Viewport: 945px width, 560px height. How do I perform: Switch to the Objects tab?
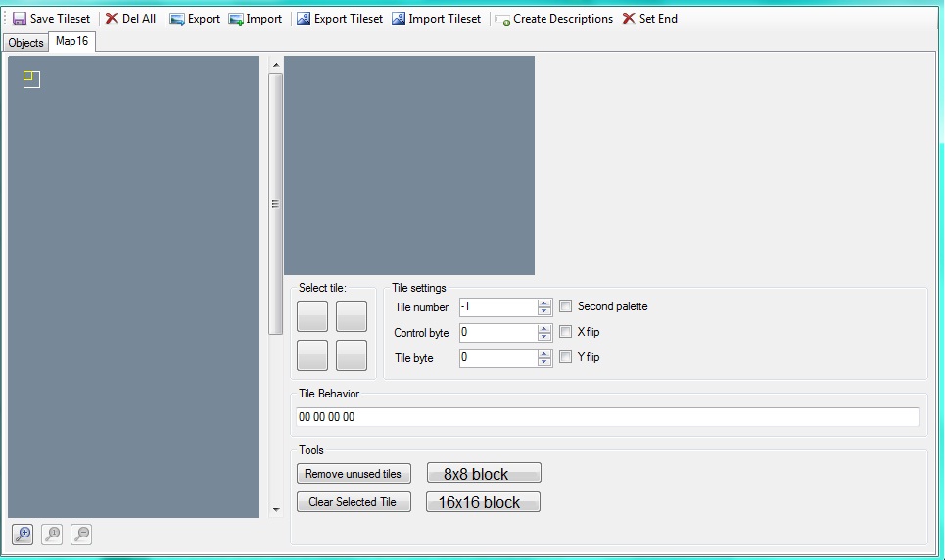(x=25, y=43)
